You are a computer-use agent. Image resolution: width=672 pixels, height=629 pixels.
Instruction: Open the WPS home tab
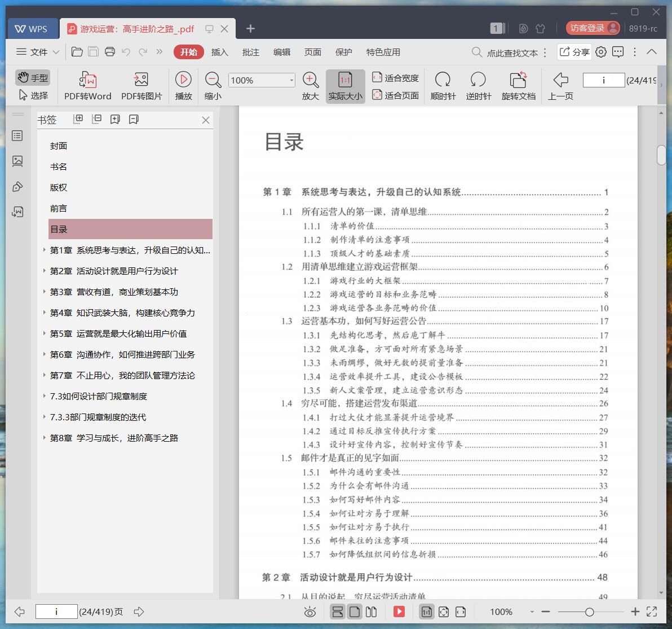pos(32,29)
